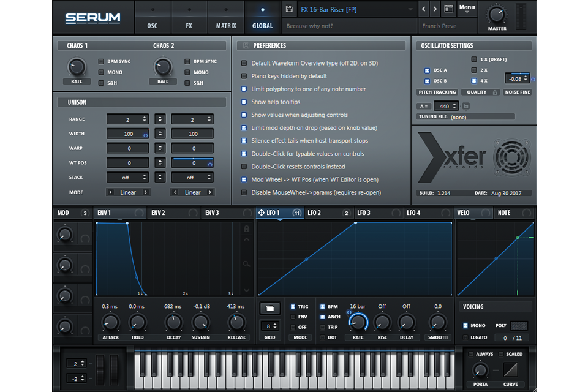Viewport: 588px width, 392px height.
Task: Open the Menu in the header
Action: click(x=467, y=7)
